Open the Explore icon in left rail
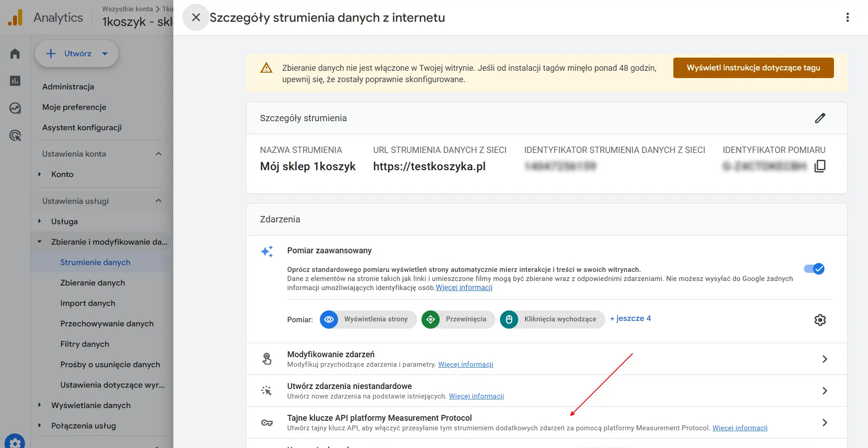The width and height of the screenshot is (868, 448). (x=15, y=108)
